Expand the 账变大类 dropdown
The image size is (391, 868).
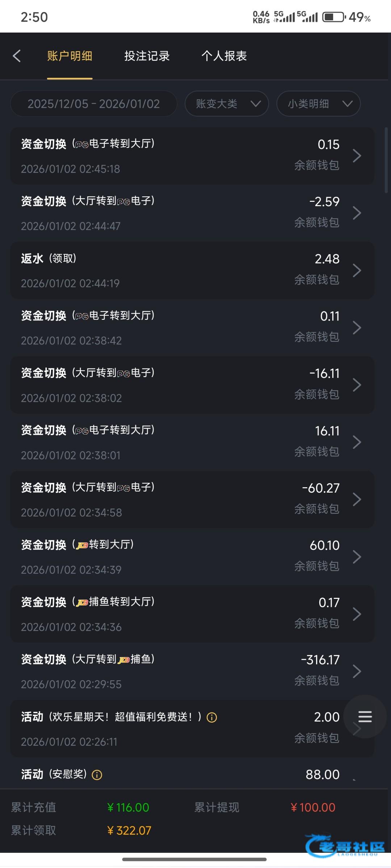227,104
